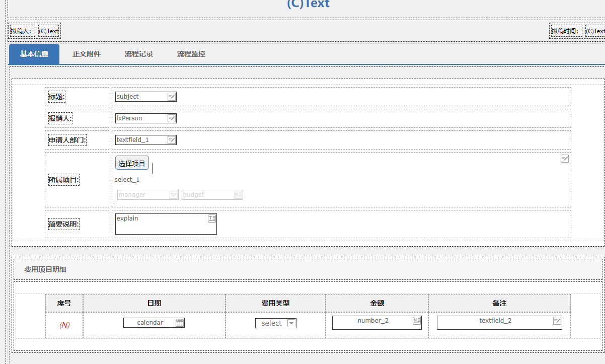Select the 拟稿时间 label
The width and height of the screenshot is (605, 364).
[x=566, y=31]
